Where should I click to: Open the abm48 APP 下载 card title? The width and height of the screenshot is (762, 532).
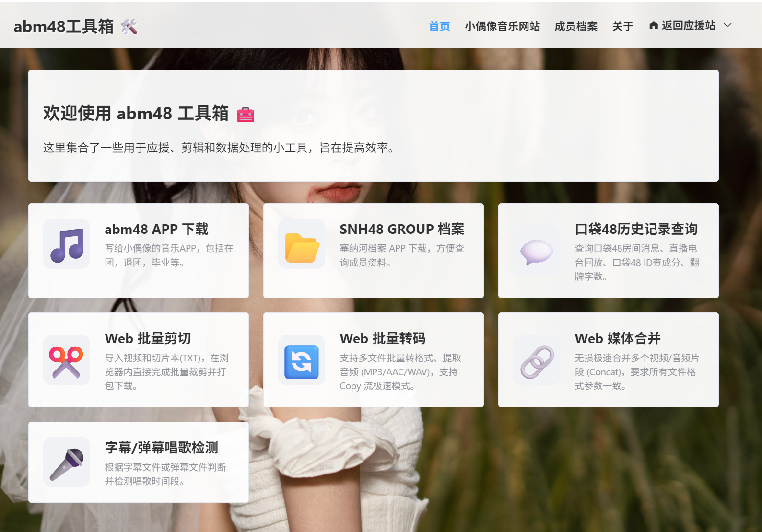[156, 229]
